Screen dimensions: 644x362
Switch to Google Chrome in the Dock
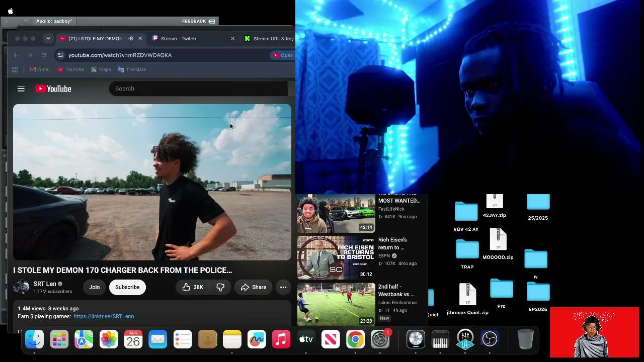pos(355,339)
